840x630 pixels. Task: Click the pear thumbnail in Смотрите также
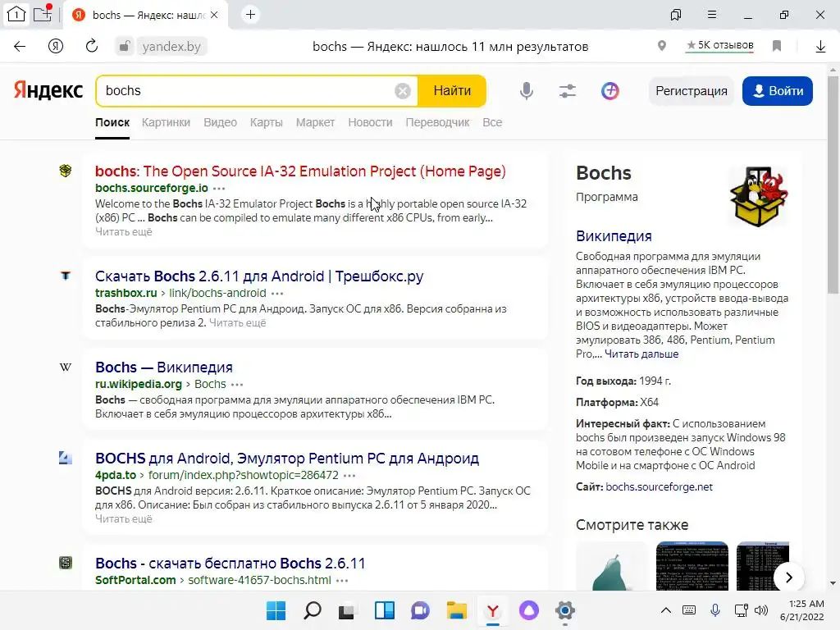[611, 566]
